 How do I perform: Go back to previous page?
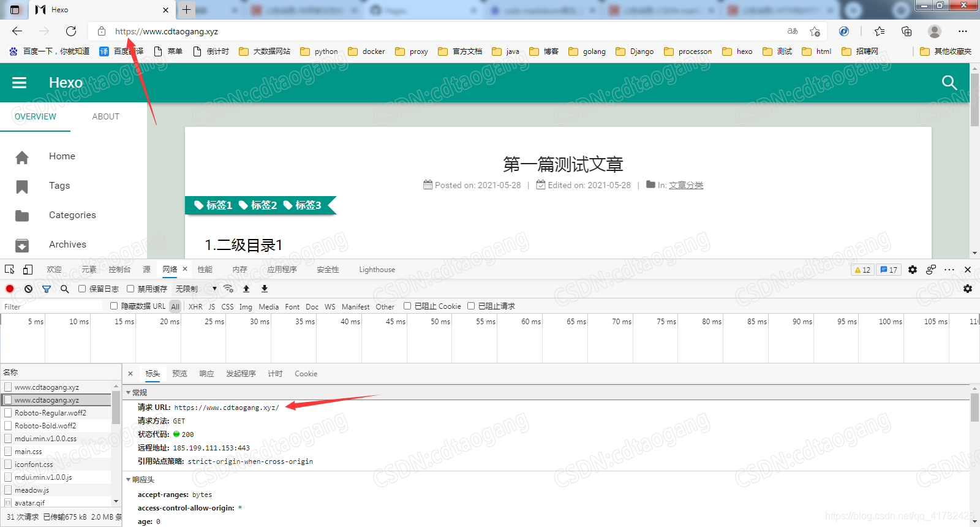click(17, 31)
